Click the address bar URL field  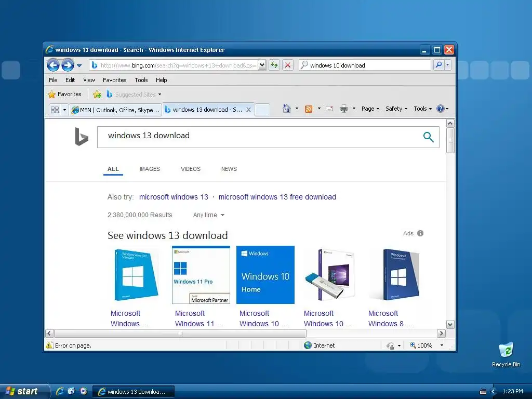click(x=174, y=65)
